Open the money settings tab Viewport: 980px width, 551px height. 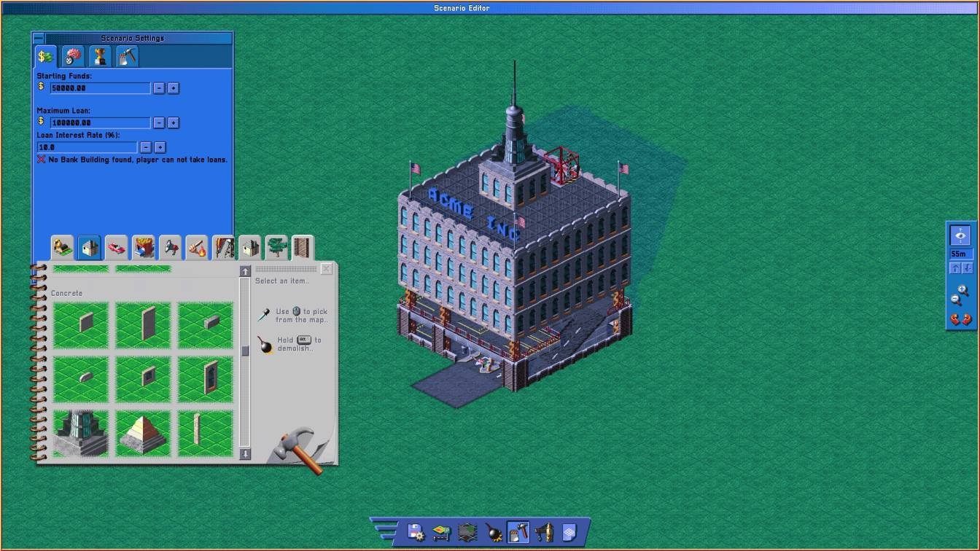[x=45, y=56]
